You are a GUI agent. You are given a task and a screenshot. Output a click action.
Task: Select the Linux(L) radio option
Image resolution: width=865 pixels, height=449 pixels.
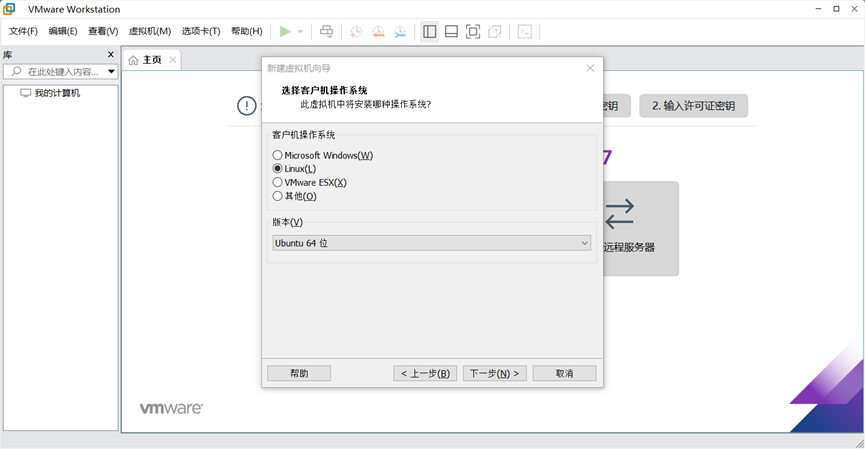click(295, 169)
